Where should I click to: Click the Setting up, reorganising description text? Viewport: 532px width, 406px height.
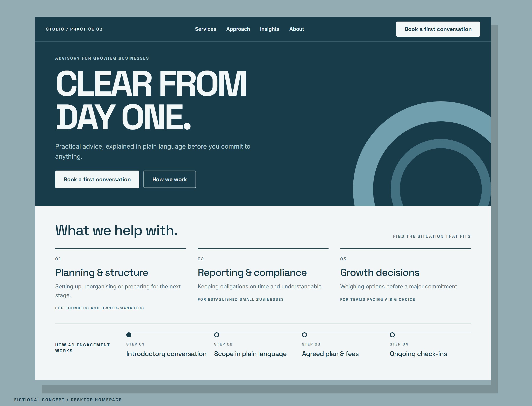point(118,291)
